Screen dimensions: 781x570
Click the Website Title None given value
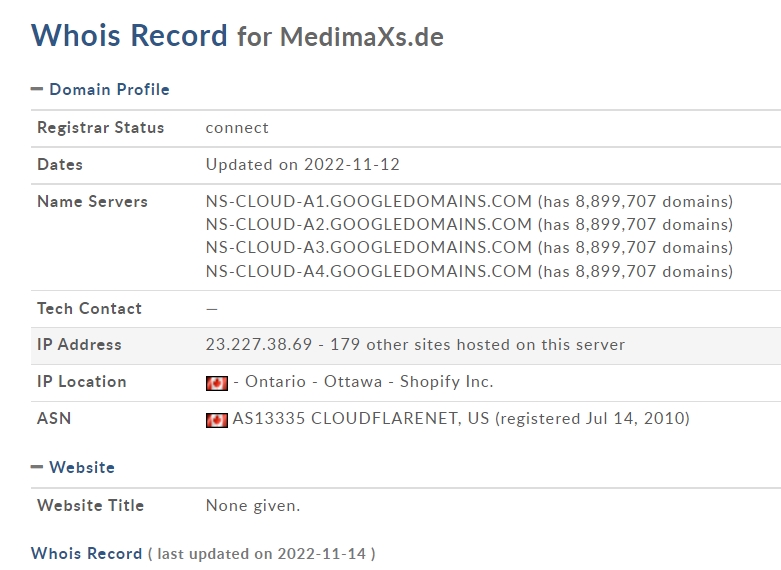253,505
